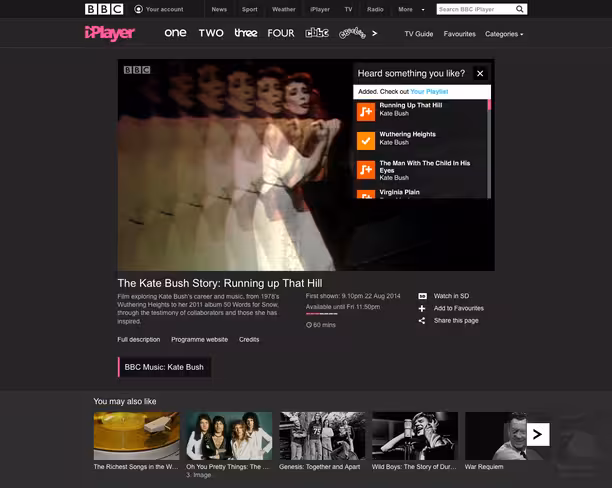Select BBC Three channel
This screenshot has width=612, height=488.
pos(246,33)
